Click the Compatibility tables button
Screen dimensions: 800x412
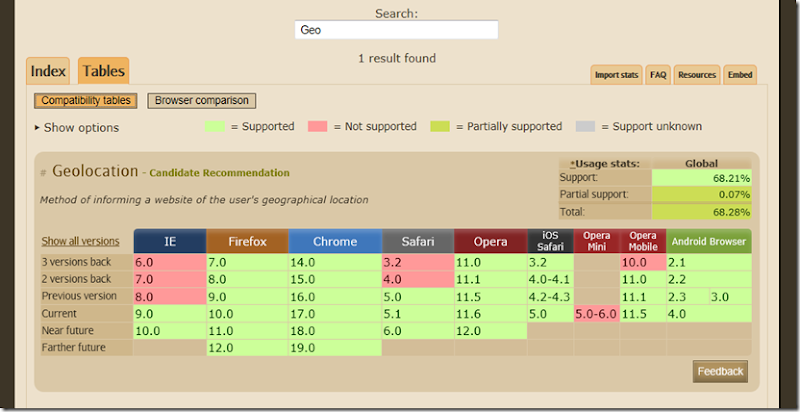click(x=86, y=100)
